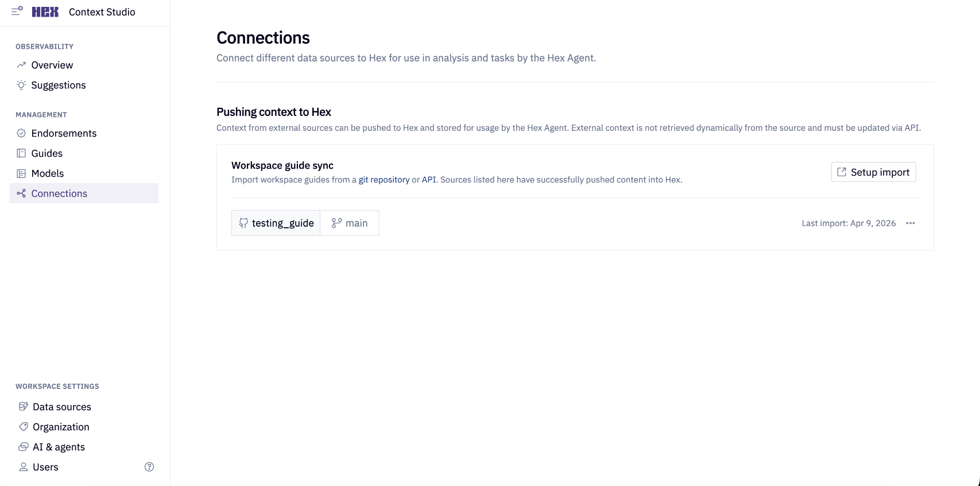The width and height of the screenshot is (980, 486).
Task: Click the GitHub icon next to testing_guide
Action: 243,223
